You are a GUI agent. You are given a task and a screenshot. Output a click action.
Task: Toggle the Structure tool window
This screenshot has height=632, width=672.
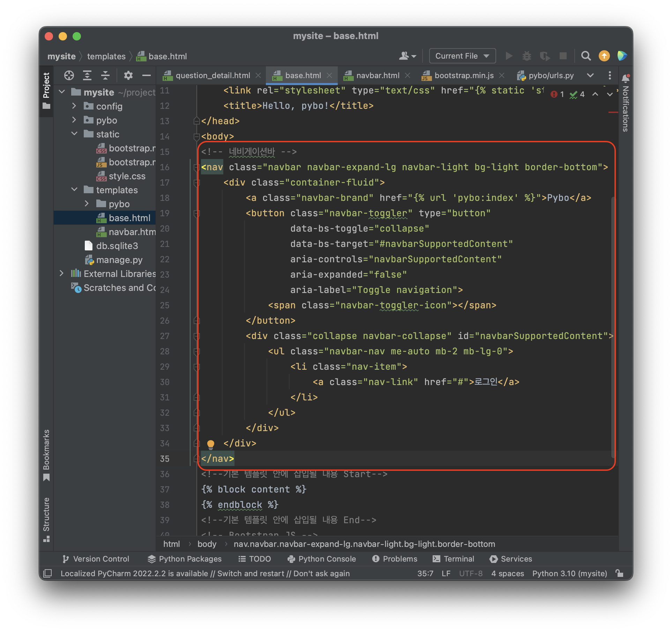coord(46,519)
